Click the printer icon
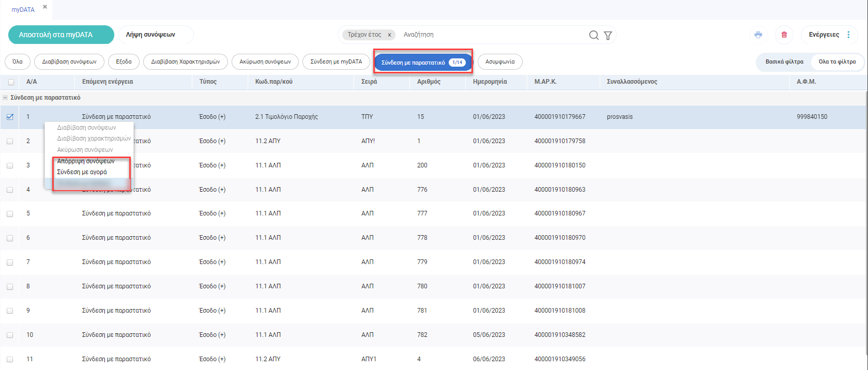The image size is (868, 370). (x=758, y=35)
